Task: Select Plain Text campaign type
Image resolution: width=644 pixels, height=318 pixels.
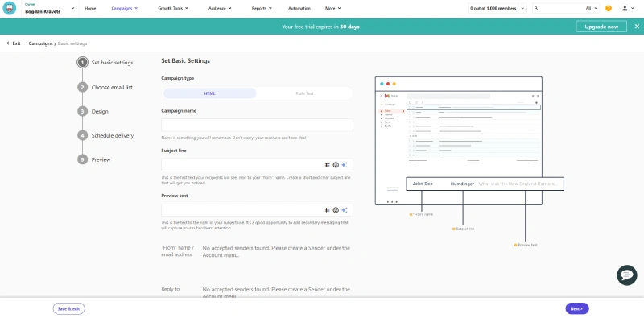Action: [304, 93]
